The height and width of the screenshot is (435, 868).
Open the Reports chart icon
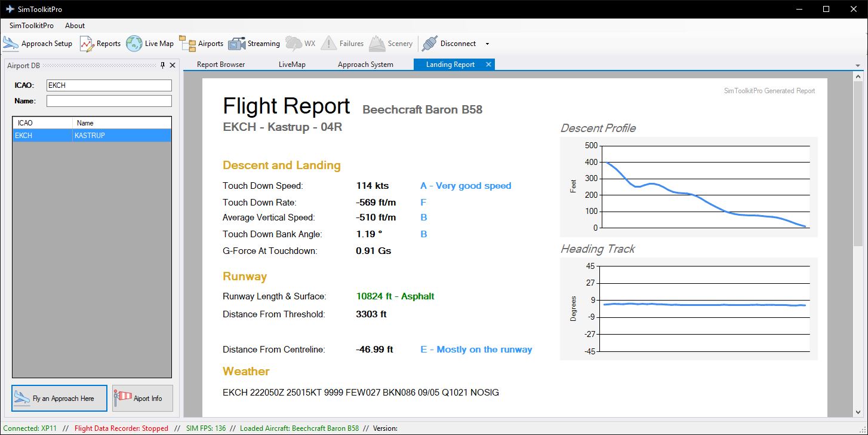87,44
